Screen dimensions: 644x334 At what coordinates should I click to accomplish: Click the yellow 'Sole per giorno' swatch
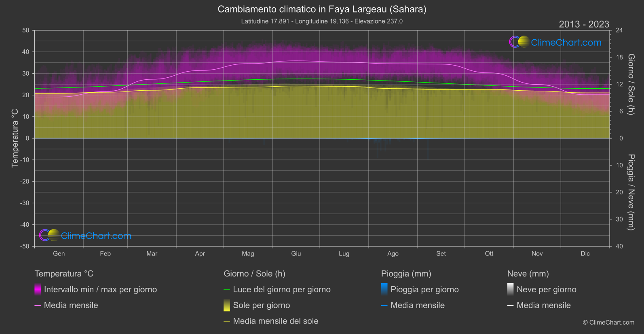[x=227, y=305]
